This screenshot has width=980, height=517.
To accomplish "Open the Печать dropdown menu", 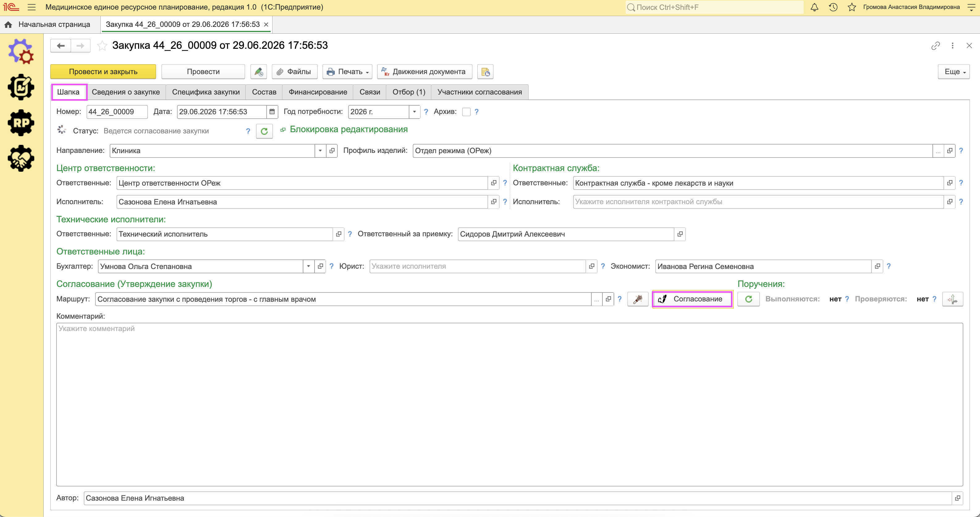I will 347,72.
